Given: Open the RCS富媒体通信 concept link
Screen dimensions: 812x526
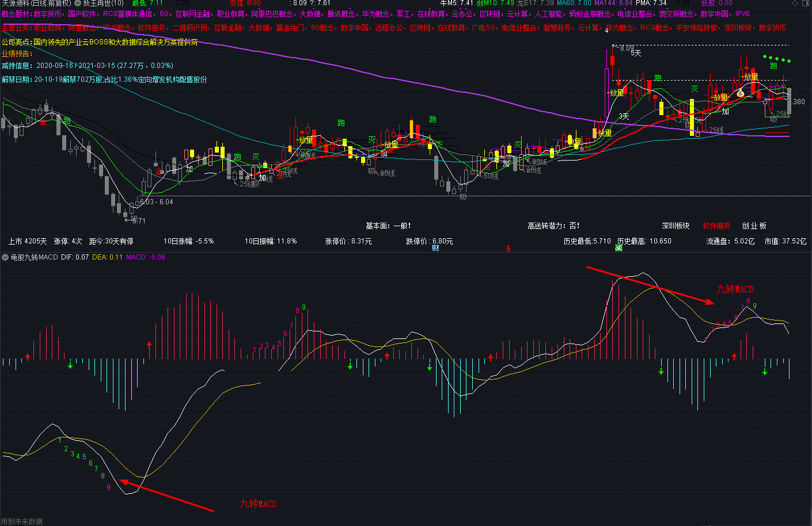Looking at the screenshot, I should point(128,14).
